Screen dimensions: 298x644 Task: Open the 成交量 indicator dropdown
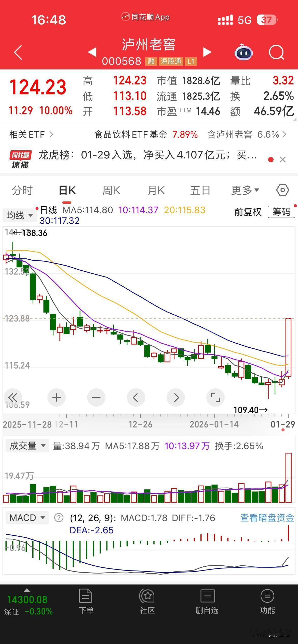[27, 446]
